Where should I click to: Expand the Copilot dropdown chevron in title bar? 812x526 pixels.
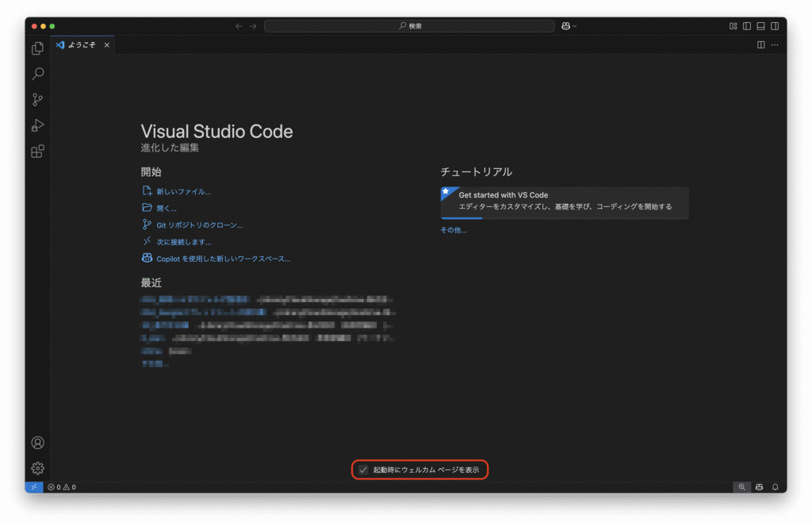click(x=574, y=26)
